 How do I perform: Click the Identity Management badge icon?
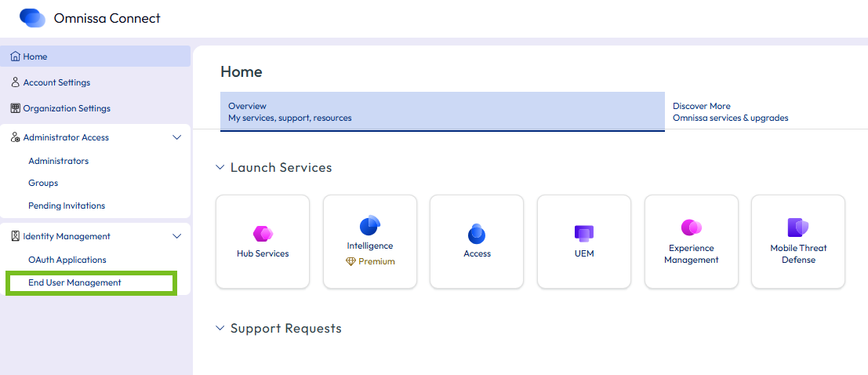point(16,236)
